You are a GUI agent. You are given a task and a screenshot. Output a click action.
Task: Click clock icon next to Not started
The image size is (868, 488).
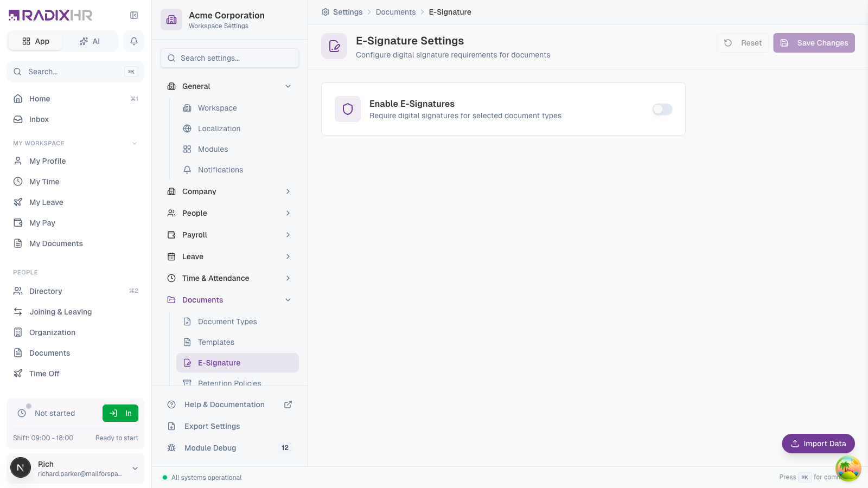(x=22, y=413)
